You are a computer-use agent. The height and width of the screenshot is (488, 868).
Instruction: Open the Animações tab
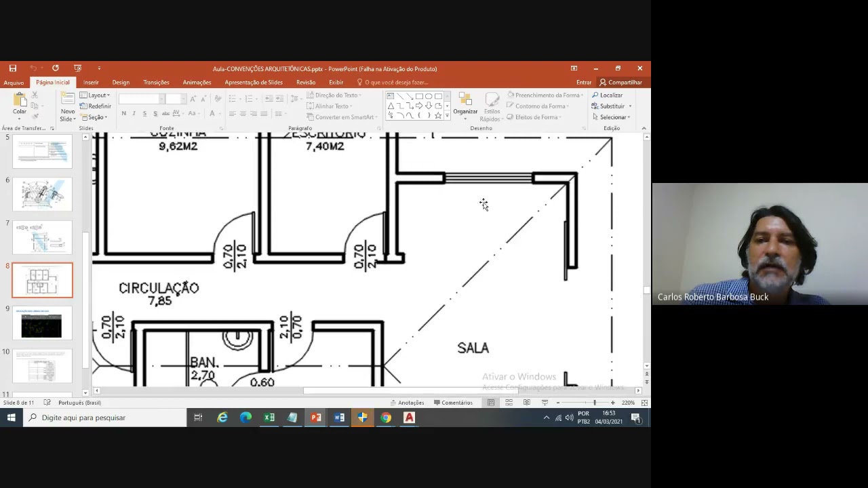(x=197, y=83)
